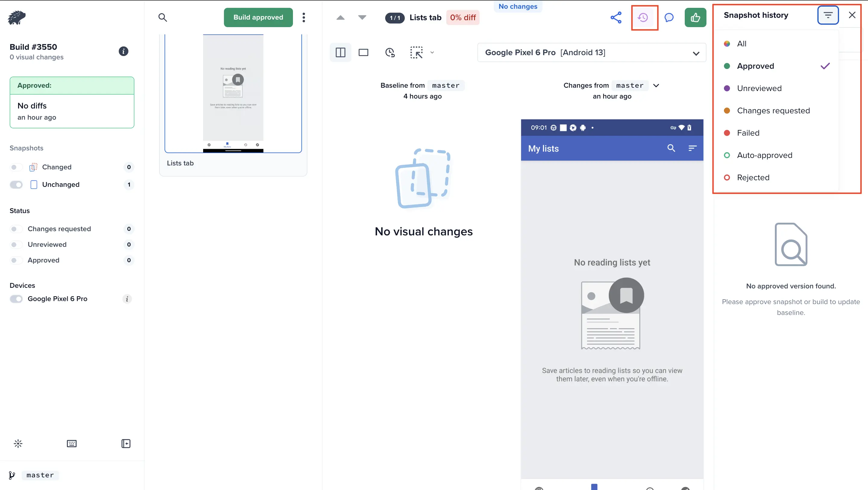
Task: Open dropdown arrow beside region select tool
Action: (x=432, y=52)
